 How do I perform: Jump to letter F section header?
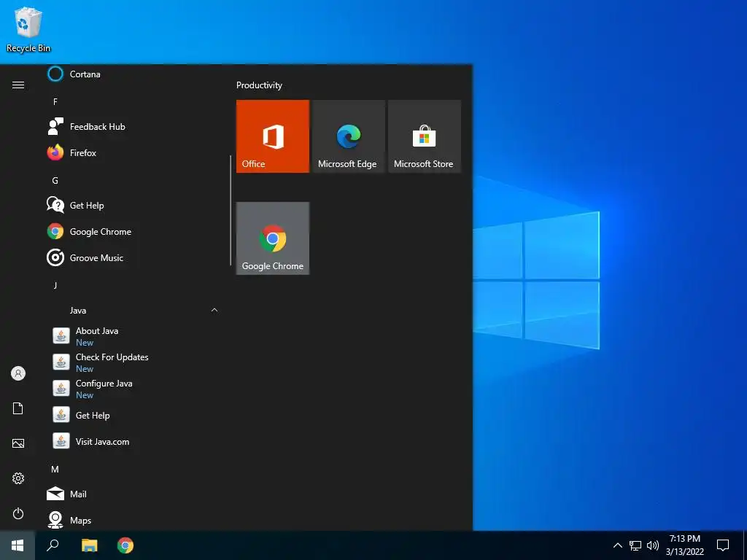pos(55,102)
